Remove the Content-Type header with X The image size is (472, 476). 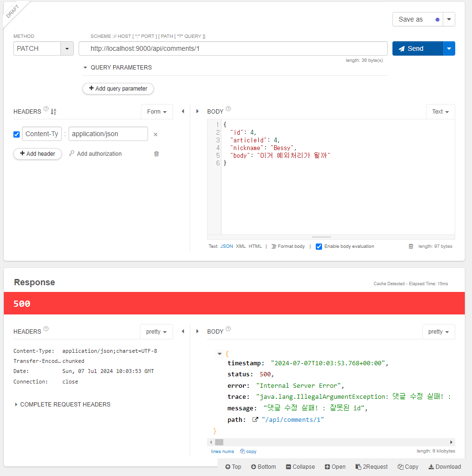click(155, 135)
